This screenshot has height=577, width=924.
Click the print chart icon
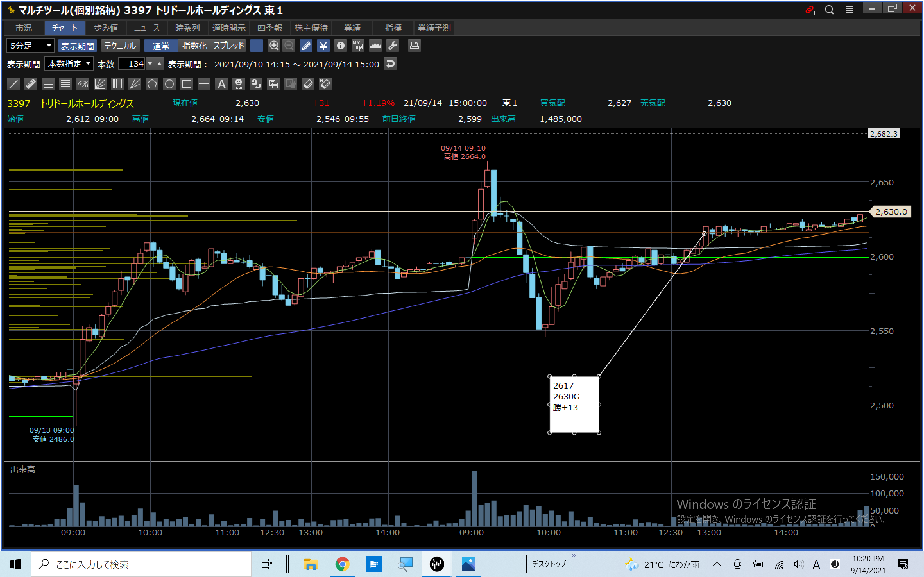click(414, 46)
